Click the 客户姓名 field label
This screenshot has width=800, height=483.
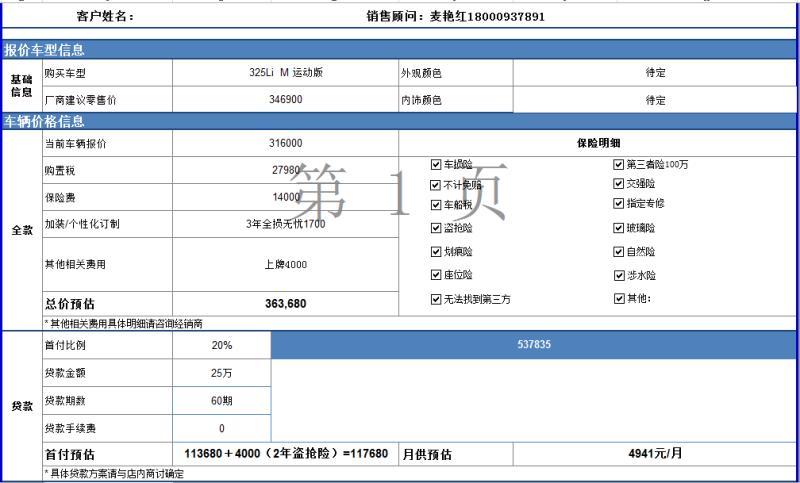coord(105,16)
